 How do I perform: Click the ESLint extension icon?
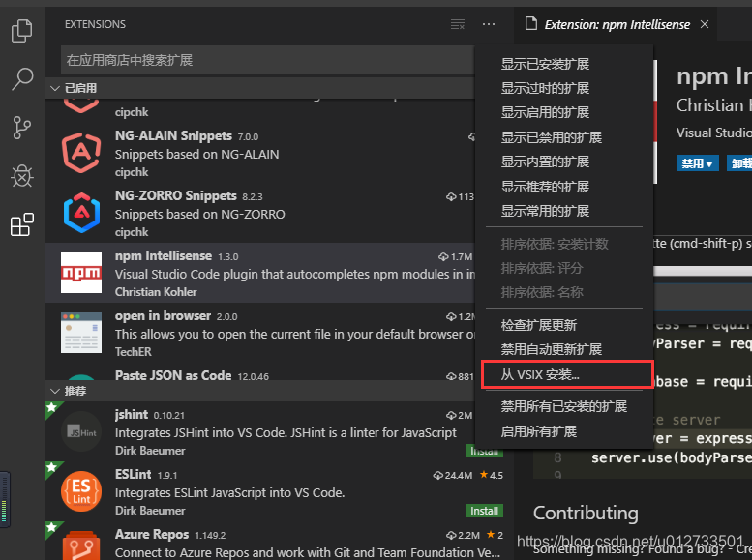pos(81,491)
